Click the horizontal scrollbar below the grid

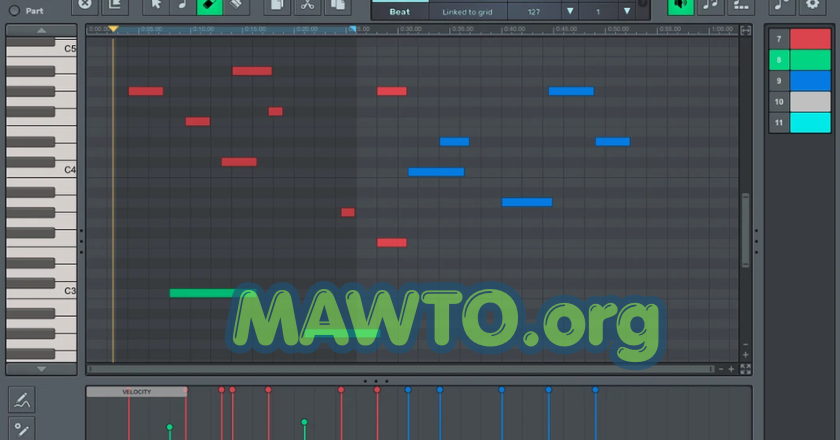coord(400,369)
